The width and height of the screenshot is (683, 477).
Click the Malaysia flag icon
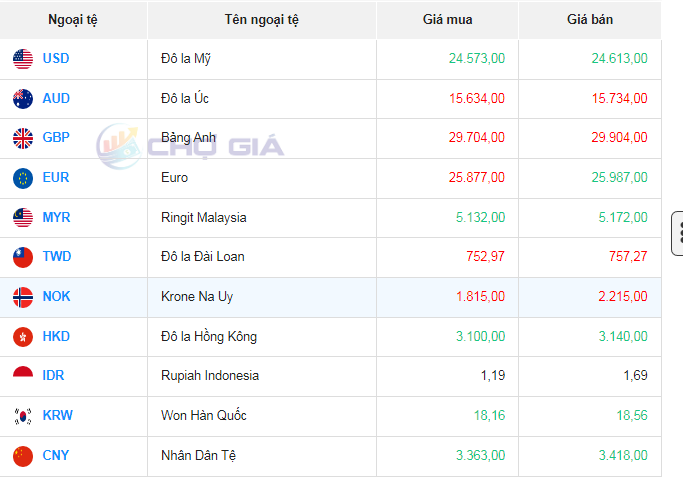click(x=23, y=217)
